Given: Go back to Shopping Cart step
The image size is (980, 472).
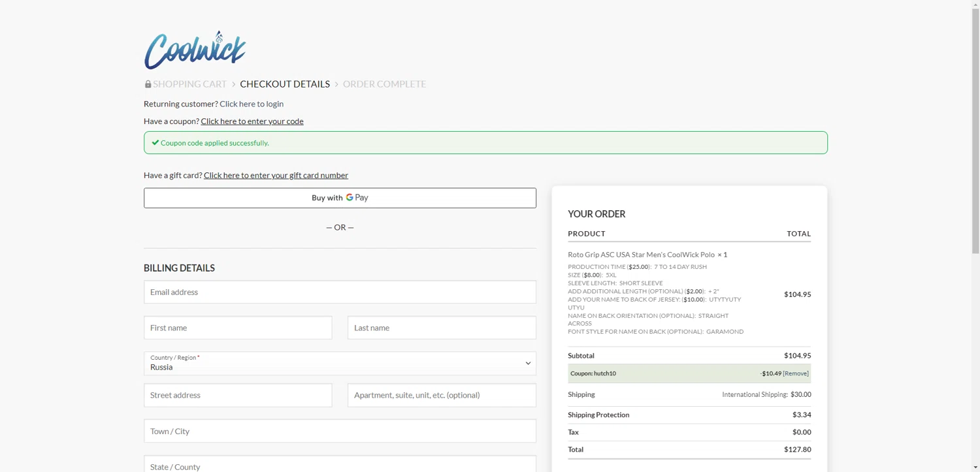Looking at the screenshot, I should (x=189, y=84).
